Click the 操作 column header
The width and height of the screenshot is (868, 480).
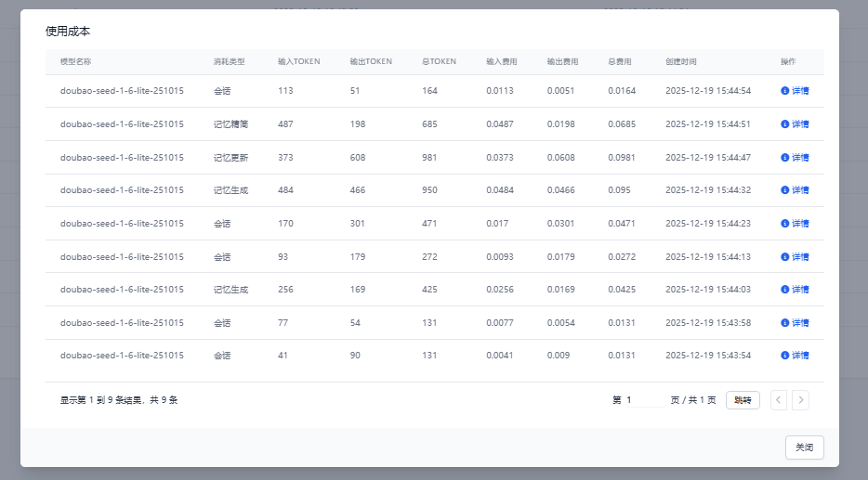coord(788,61)
